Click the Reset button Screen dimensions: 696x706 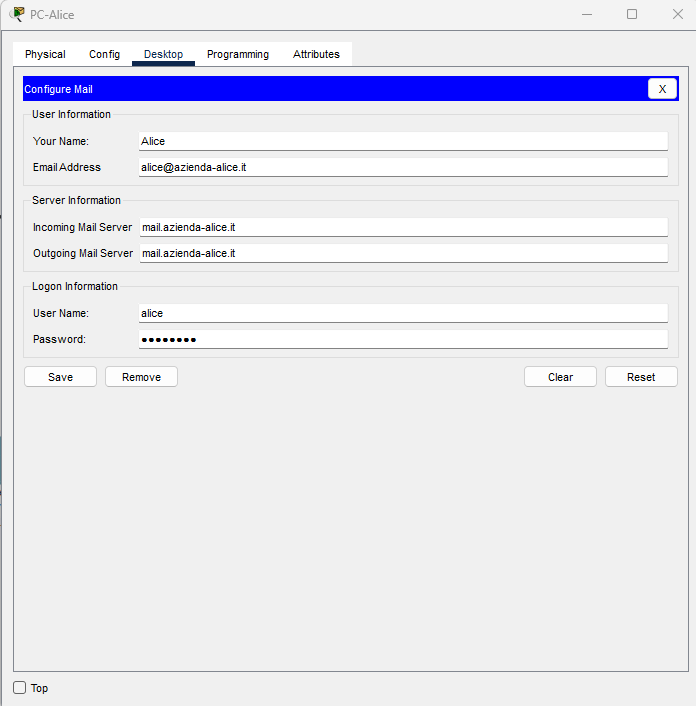tap(641, 377)
